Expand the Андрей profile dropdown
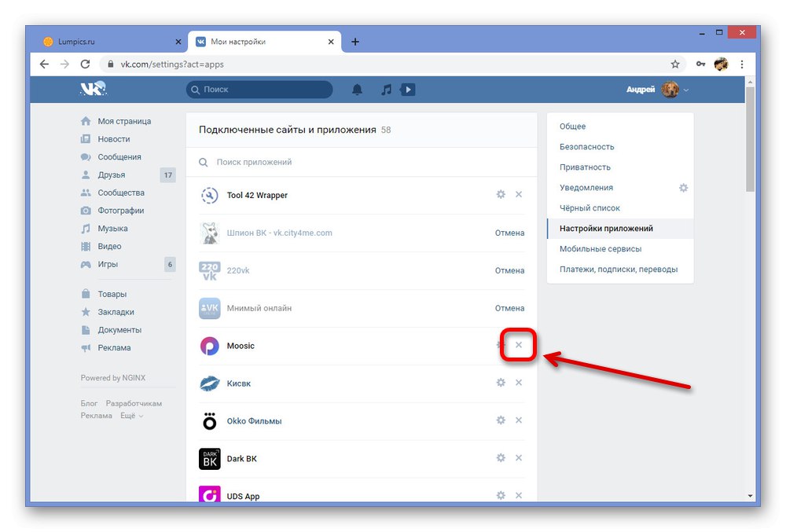The image size is (786, 532). pyautogui.click(x=686, y=90)
